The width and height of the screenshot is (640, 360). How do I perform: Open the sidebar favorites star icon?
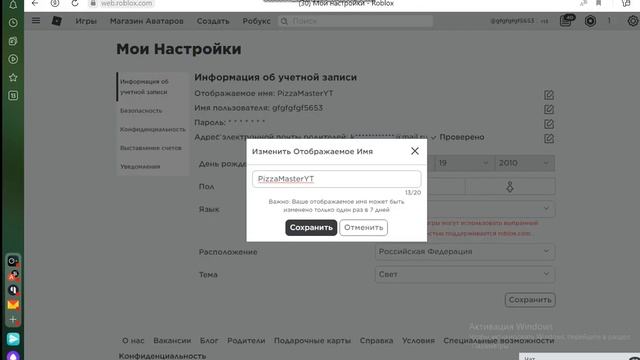tap(13, 78)
